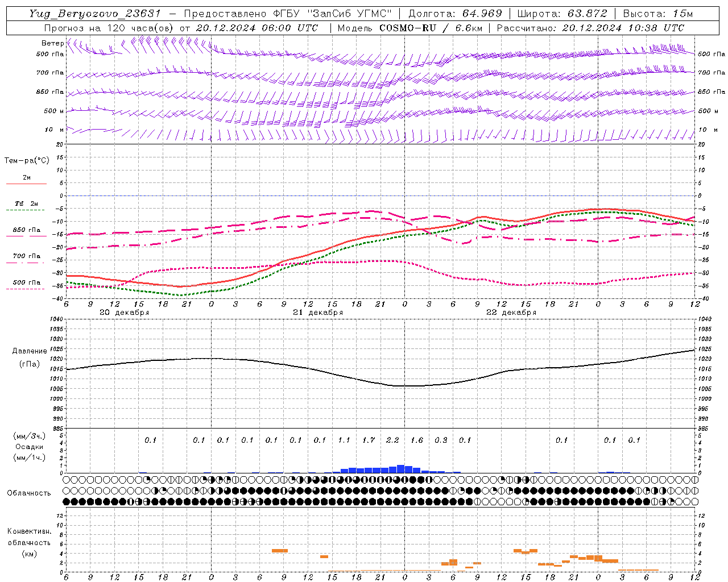Screen dimensions: 728x582
Task: Click the station name Yug_Beryozovo_23631
Action: 95,14
